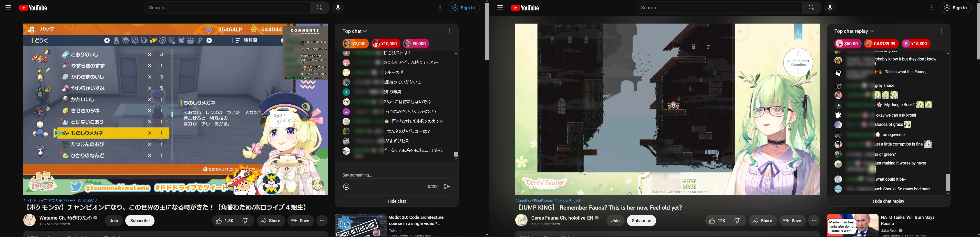Screen dimensions: 980x237
Task: Click YouTube logo in the Fauna window
Action: click(x=525, y=8)
